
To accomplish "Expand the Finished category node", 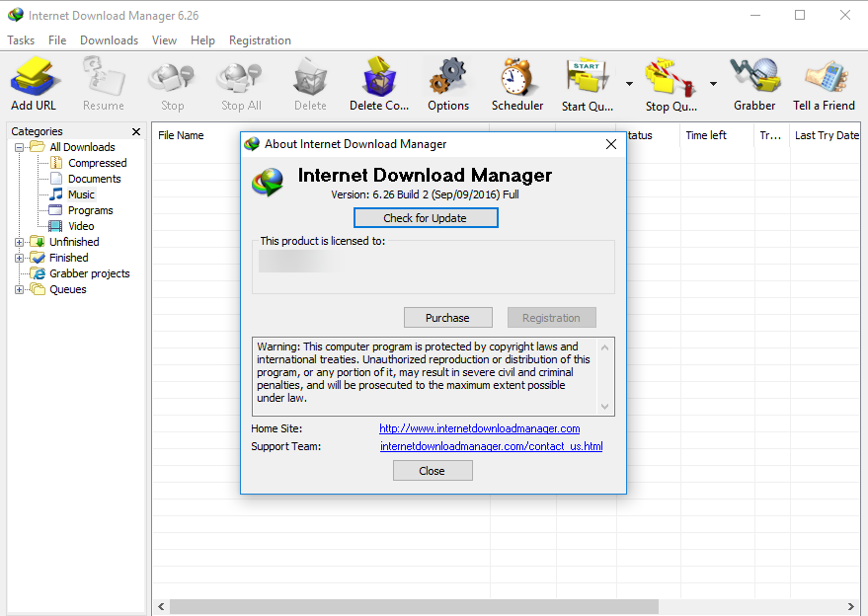I will click(19, 258).
